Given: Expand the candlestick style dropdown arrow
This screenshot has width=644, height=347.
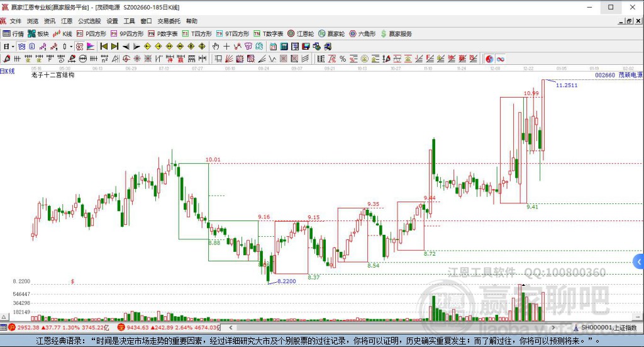Looking at the screenshot, I should [x=70, y=47].
